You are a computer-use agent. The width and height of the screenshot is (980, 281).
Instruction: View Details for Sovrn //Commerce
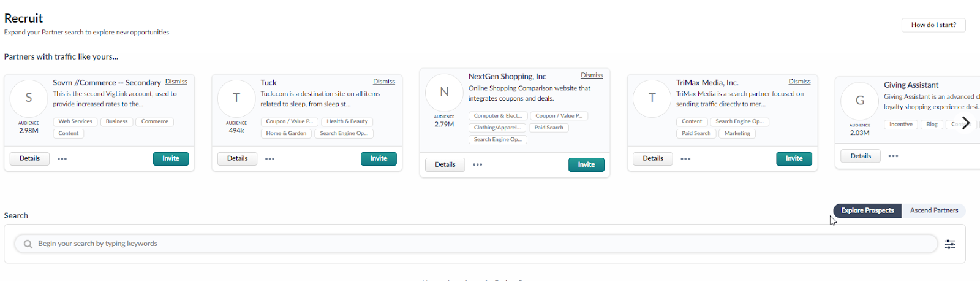click(x=29, y=159)
